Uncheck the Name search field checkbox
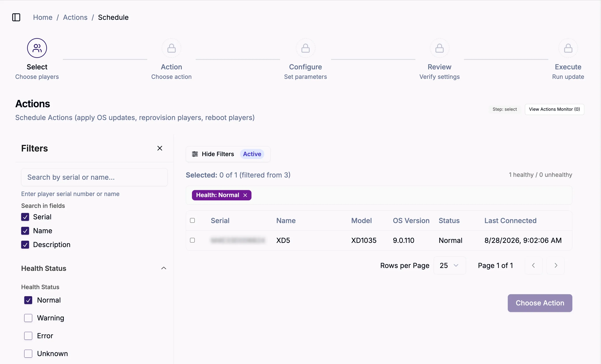 (25, 231)
